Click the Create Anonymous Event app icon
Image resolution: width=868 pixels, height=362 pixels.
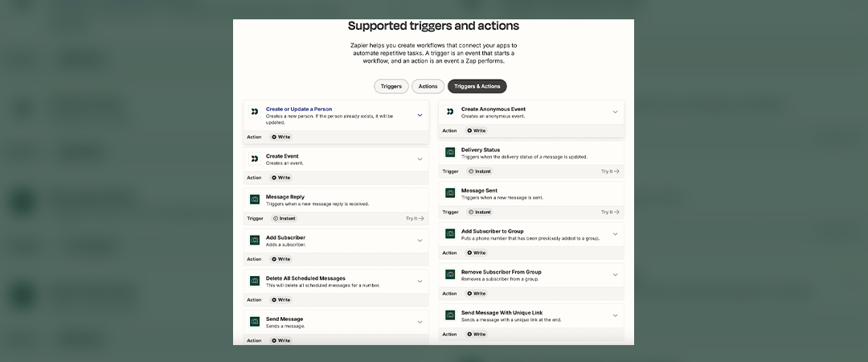tap(450, 112)
